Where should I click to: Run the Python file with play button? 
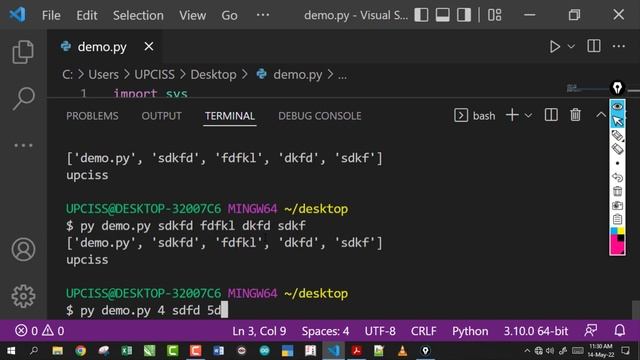tap(554, 47)
